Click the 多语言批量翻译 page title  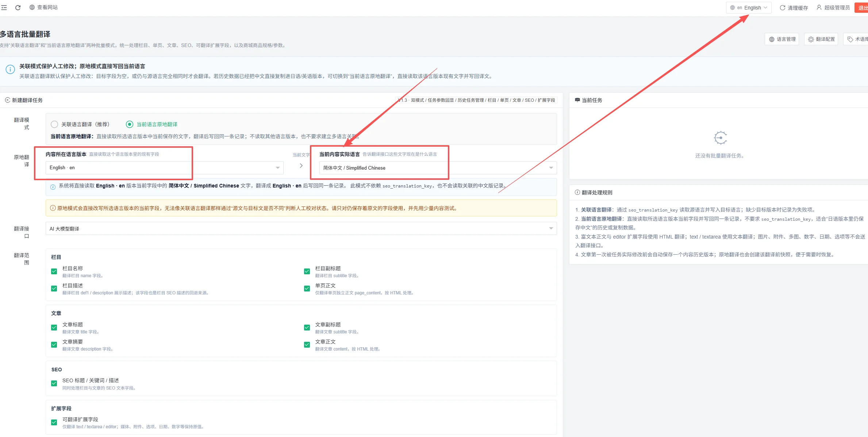[x=25, y=34]
